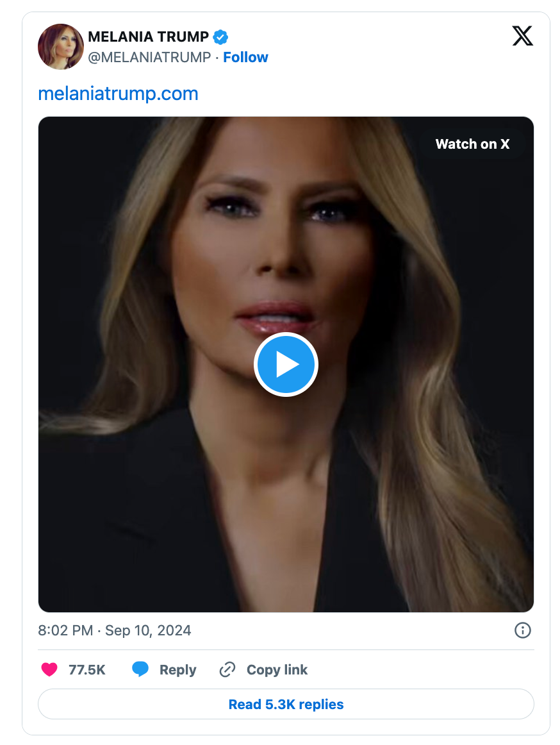Open the info icon beside the timestamp
Image resolution: width=560 pixels, height=745 pixels.
(x=523, y=630)
